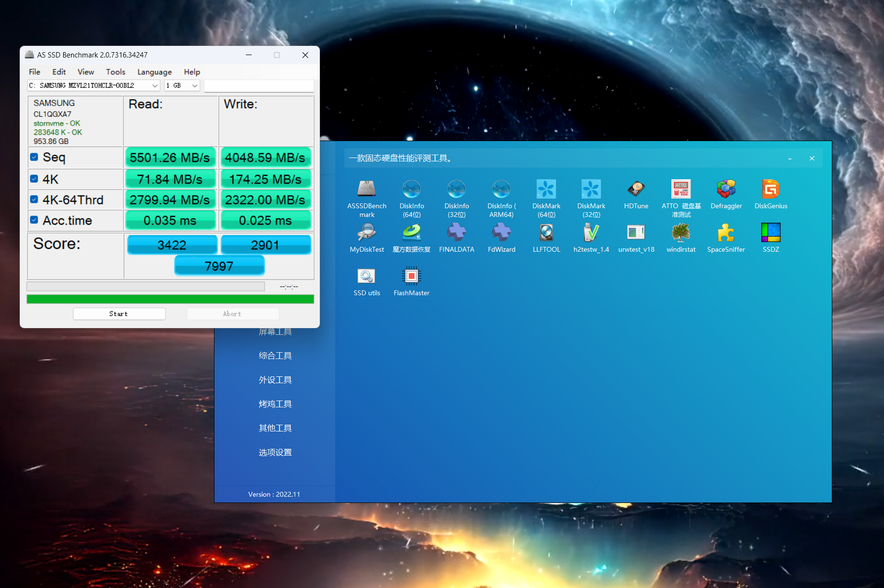Image resolution: width=884 pixels, height=588 pixels.
Task: Open the Tools menu
Action: tap(115, 72)
